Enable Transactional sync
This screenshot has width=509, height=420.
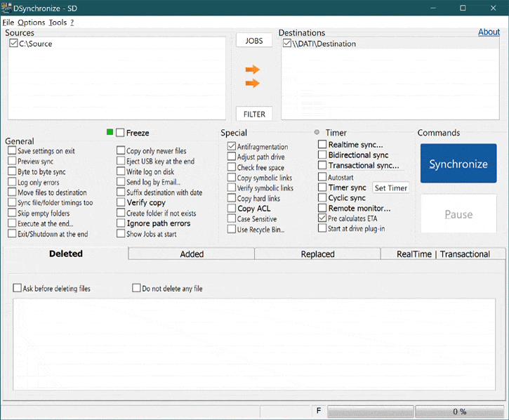pyautogui.click(x=322, y=165)
